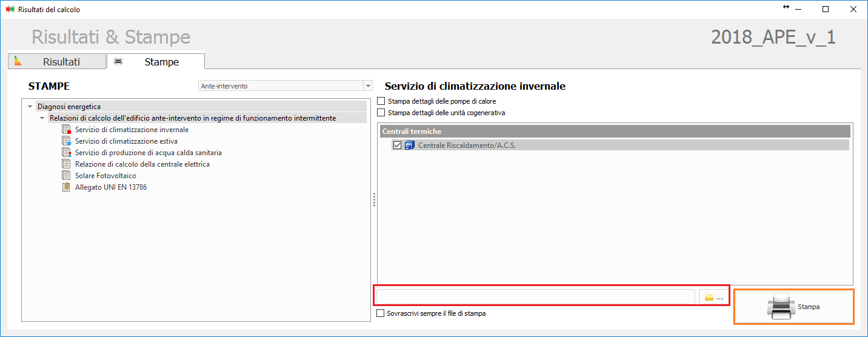Screen dimensions: 868x337
Task: Select the Stampe tab
Action: click(x=156, y=62)
